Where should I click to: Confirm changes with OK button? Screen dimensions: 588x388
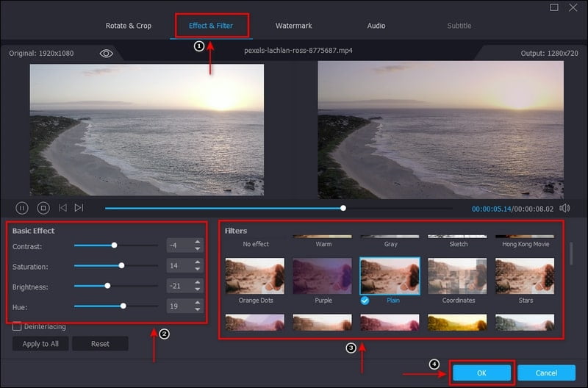482,373
